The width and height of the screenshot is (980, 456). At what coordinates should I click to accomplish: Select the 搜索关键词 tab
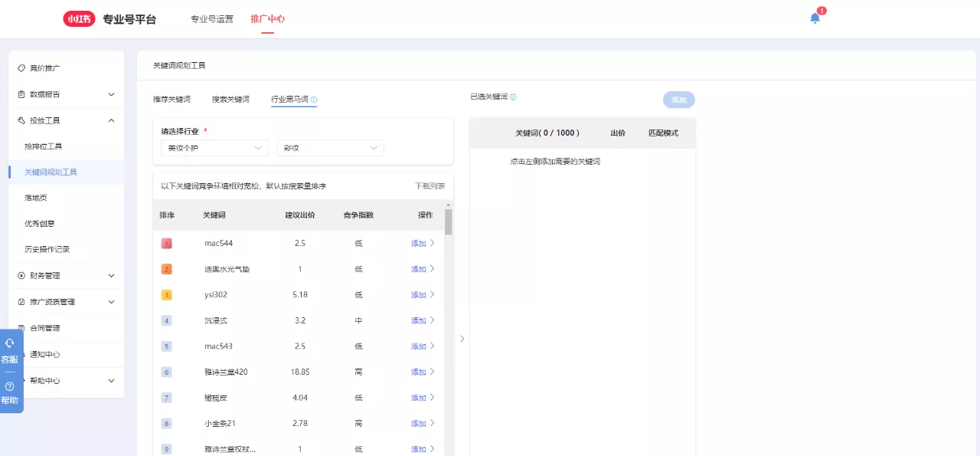pos(230,100)
